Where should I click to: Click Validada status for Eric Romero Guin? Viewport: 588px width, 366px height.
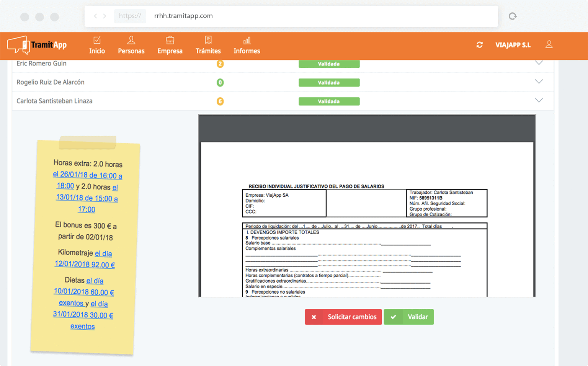tap(329, 64)
